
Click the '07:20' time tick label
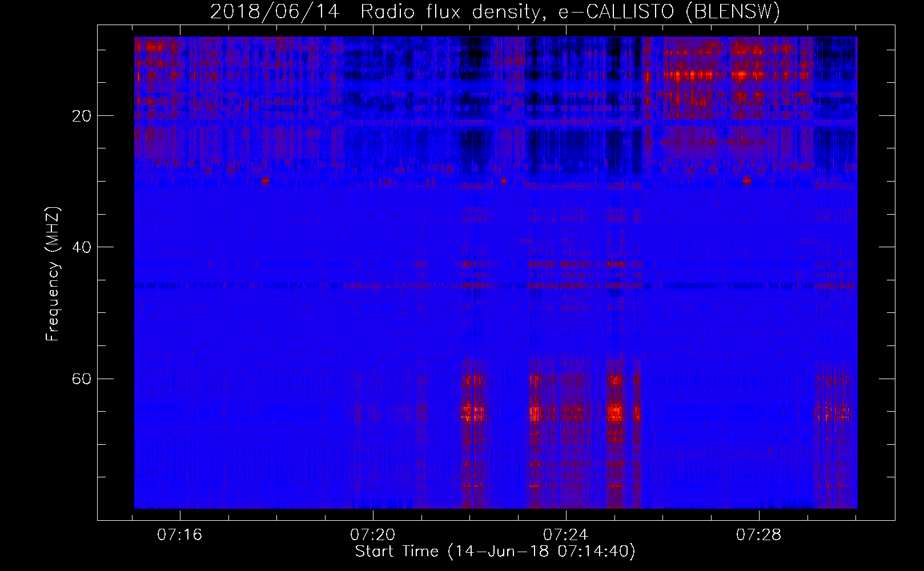(373, 535)
